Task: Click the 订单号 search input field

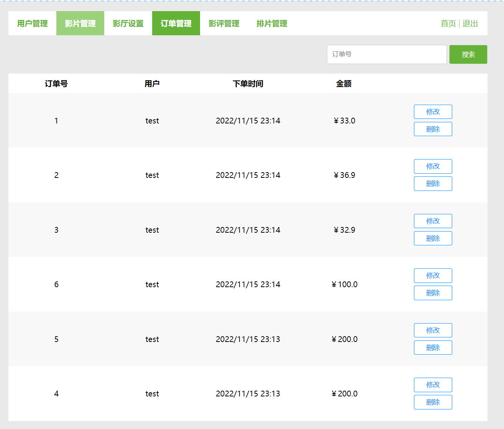Action: pyautogui.click(x=386, y=54)
